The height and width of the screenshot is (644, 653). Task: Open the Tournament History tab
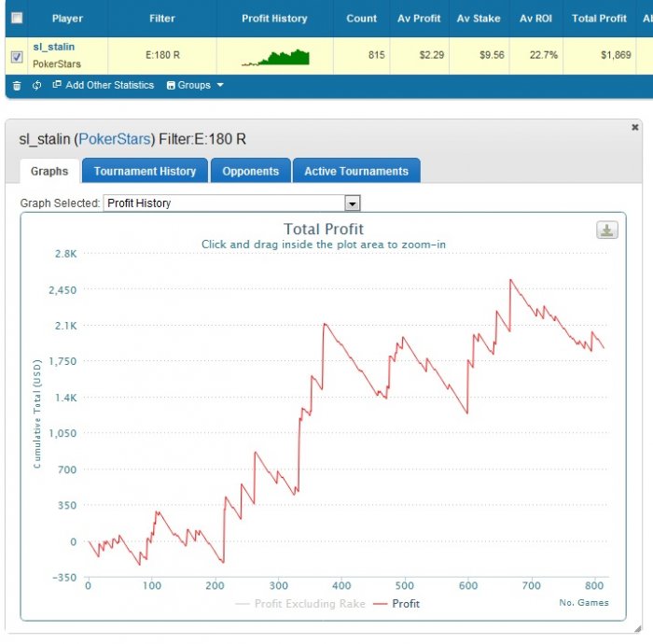click(145, 171)
